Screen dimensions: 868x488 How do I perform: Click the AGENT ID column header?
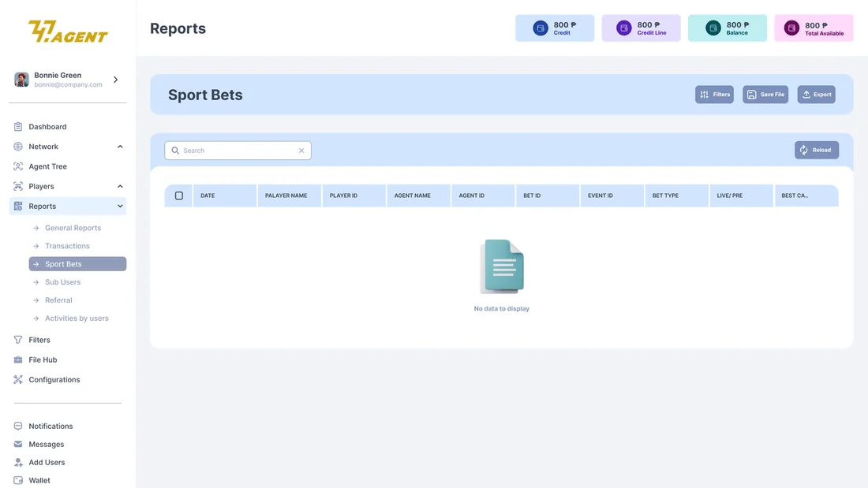point(483,196)
